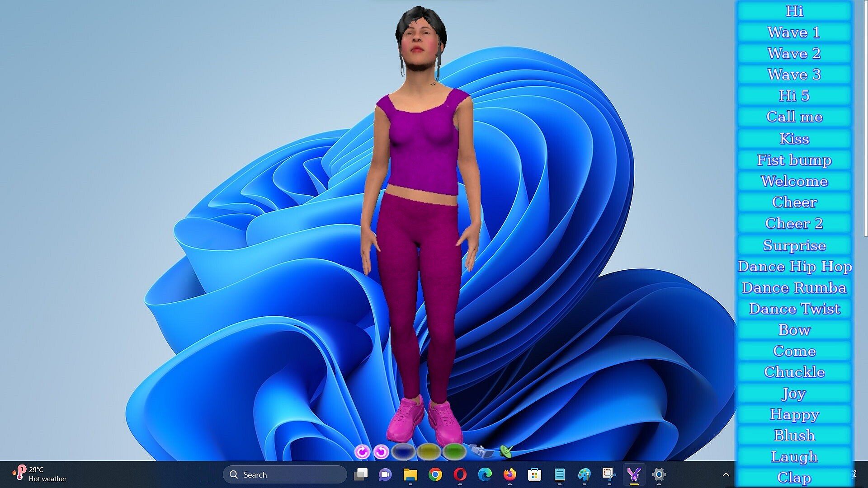Select the Blush emotion entry

[794, 435]
